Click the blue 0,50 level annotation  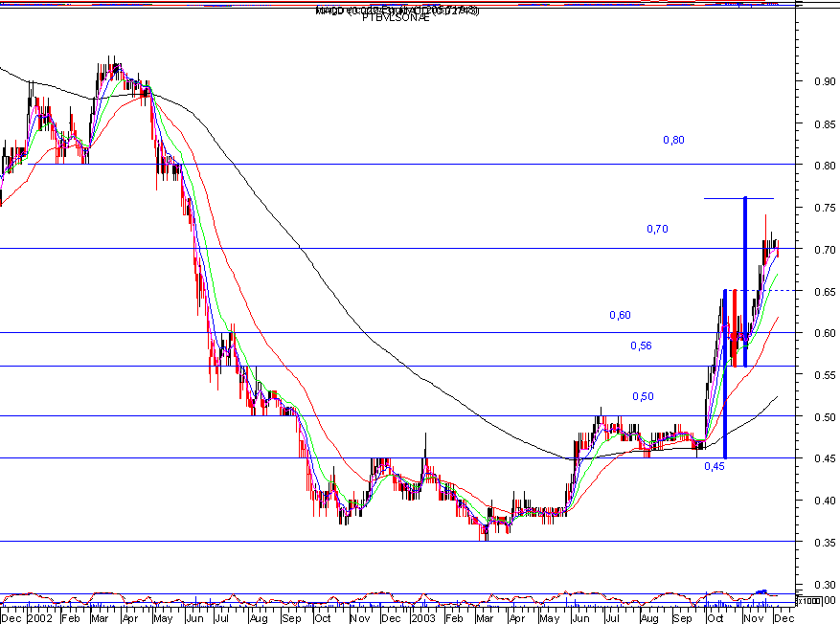click(x=643, y=396)
